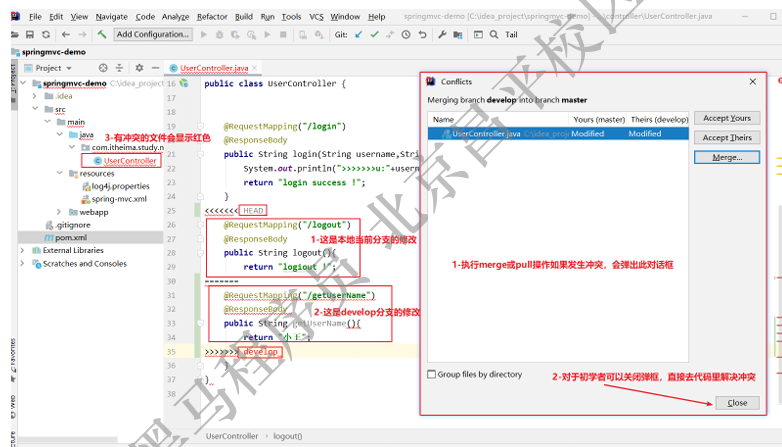Click UserController in the breadcrumb bar

click(x=232, y=436)
